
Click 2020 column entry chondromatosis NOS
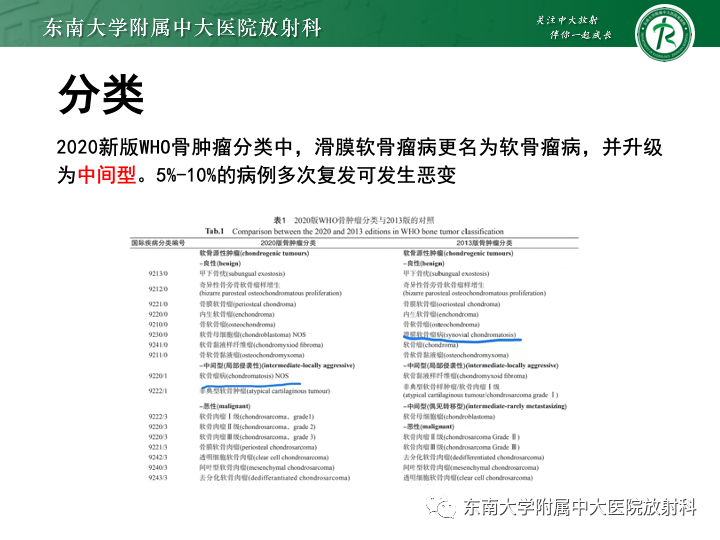244,376
